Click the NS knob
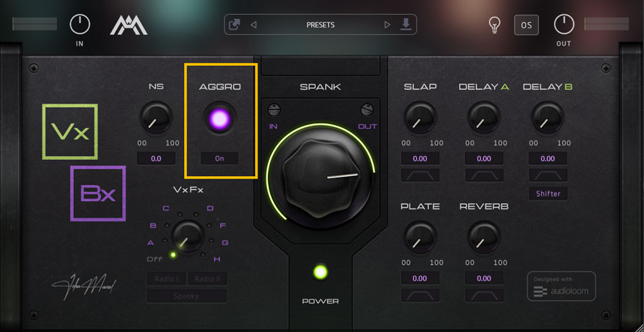This screenshot has height=332, width=644. point(156,119)
